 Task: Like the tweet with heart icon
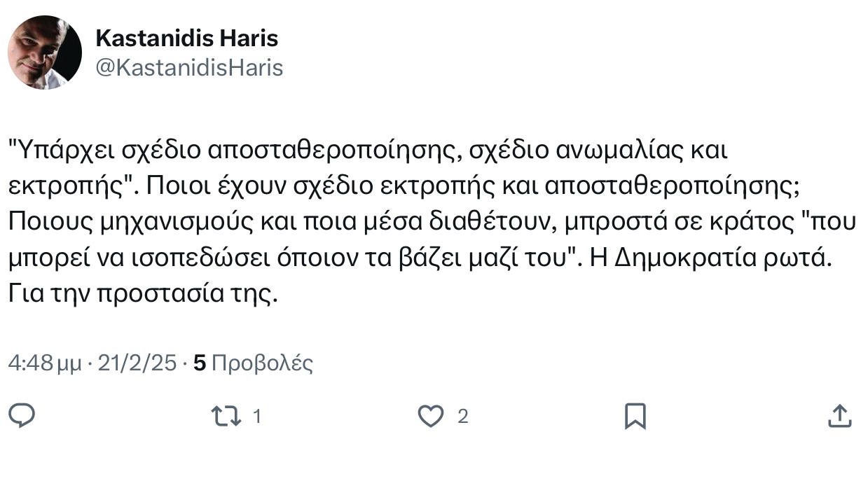point(431,417)
